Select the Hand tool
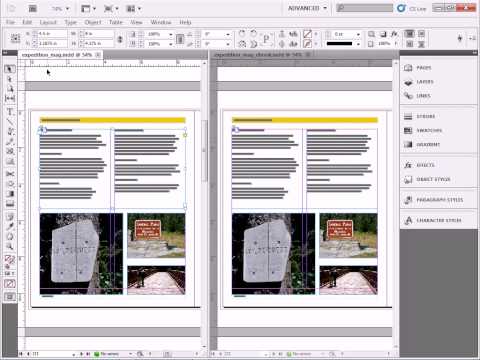Screen dimensions: 480x360 10,237
